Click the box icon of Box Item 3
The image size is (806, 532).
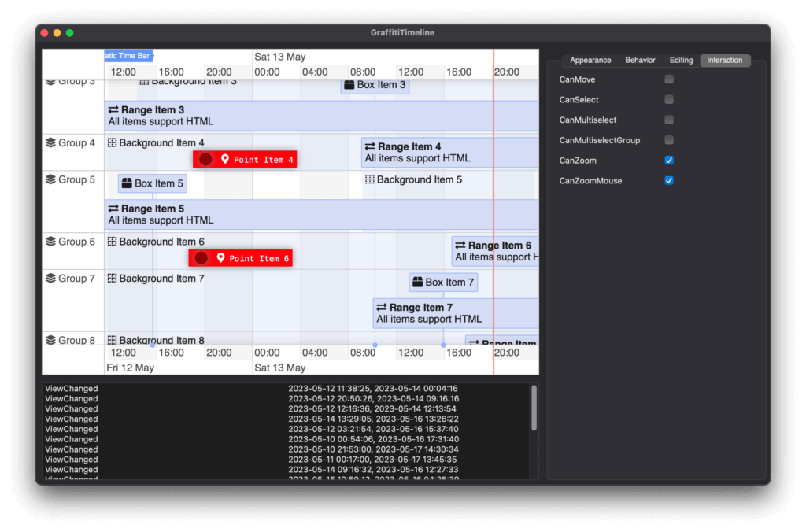(x=349, y=85)
